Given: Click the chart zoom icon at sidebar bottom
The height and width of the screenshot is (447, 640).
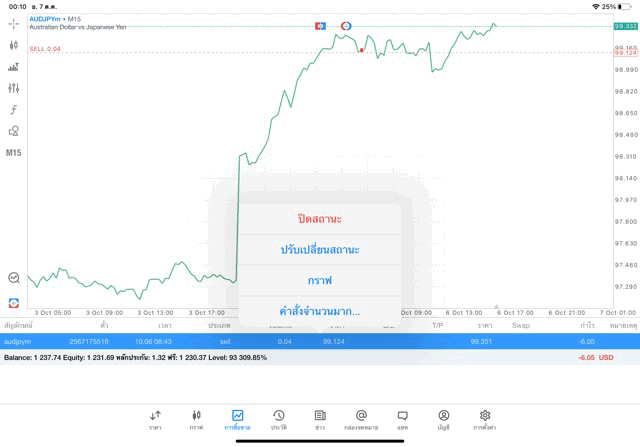Looking at the screenshot, I should 13,278.
